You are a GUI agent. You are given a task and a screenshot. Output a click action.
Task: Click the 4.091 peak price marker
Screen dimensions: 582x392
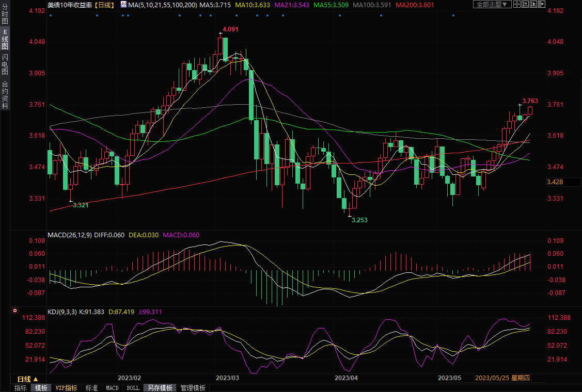tap(230, 29)
